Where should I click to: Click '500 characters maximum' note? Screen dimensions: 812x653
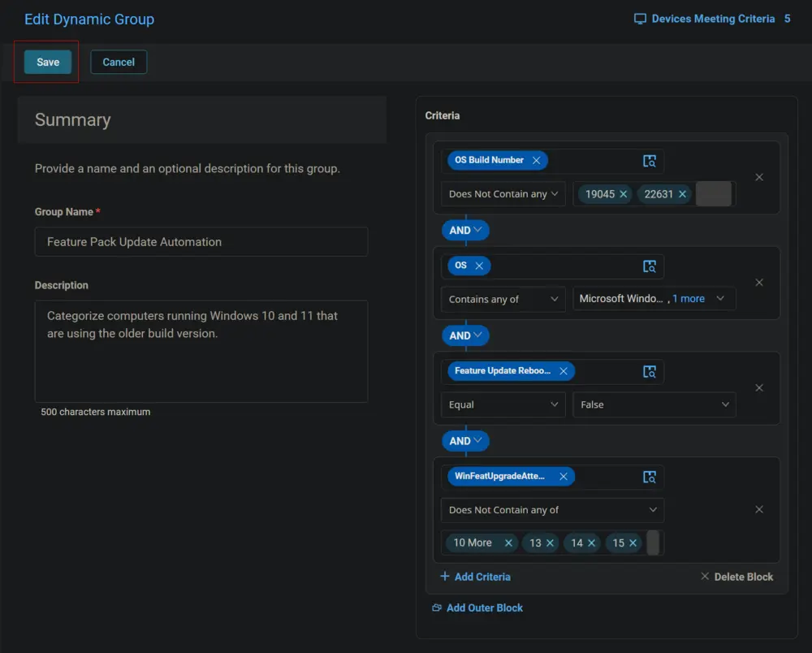click(x=96, y=413)
